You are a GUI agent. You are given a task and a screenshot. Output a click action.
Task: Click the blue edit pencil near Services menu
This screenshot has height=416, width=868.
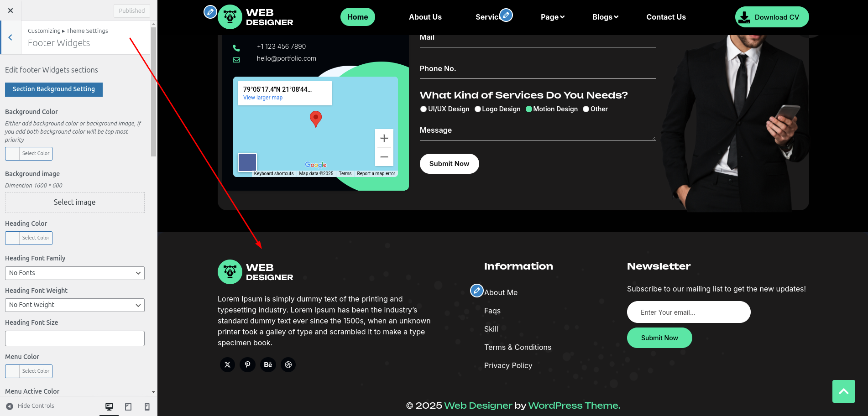coord(506,15)
